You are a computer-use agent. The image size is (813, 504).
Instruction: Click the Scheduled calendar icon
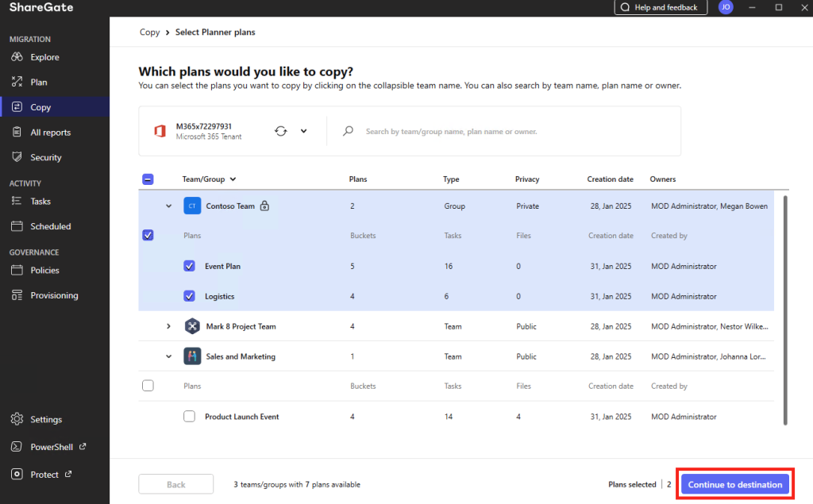point(17,225)
